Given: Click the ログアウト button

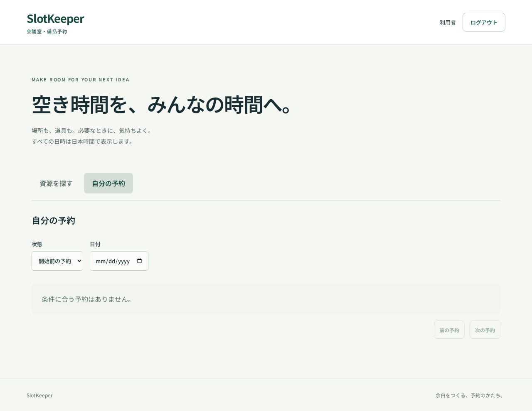Looking at the screenshot, I should click(484, 22).
